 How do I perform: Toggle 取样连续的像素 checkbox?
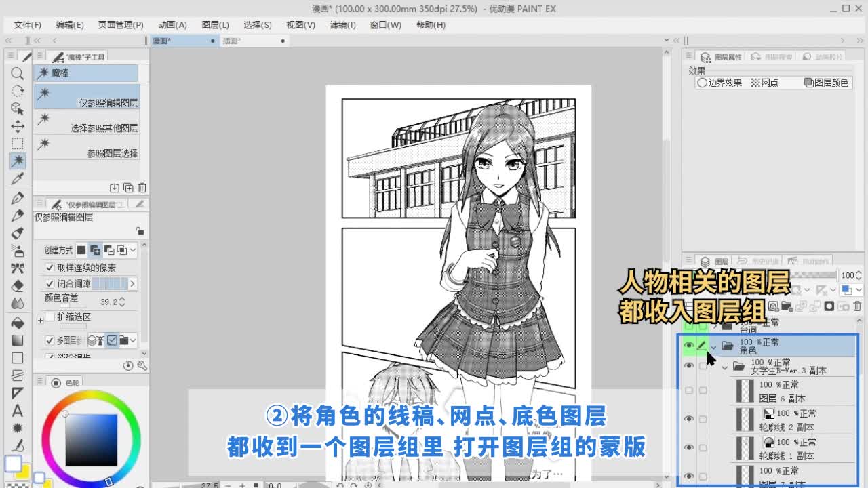click(x=50, y=268)
